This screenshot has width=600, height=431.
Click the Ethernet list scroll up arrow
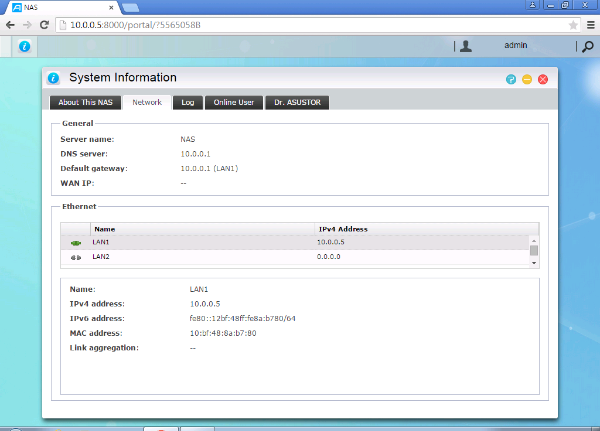coord(534,240)
